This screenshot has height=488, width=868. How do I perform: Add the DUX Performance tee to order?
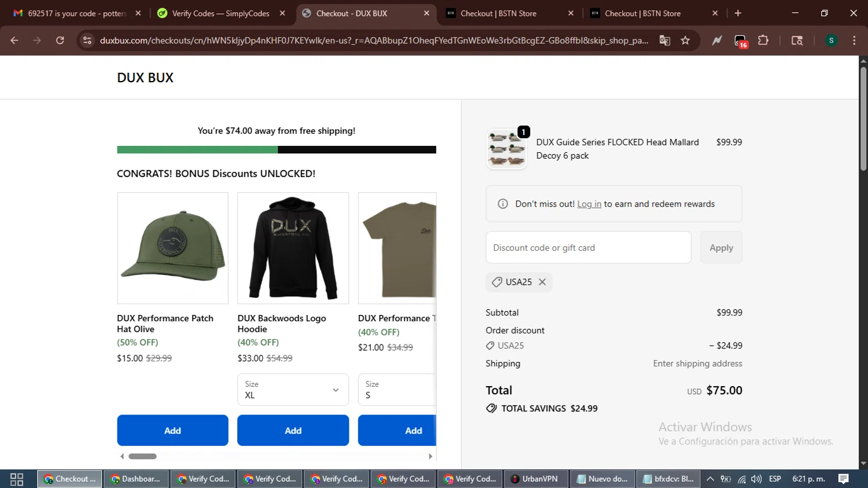397,430
